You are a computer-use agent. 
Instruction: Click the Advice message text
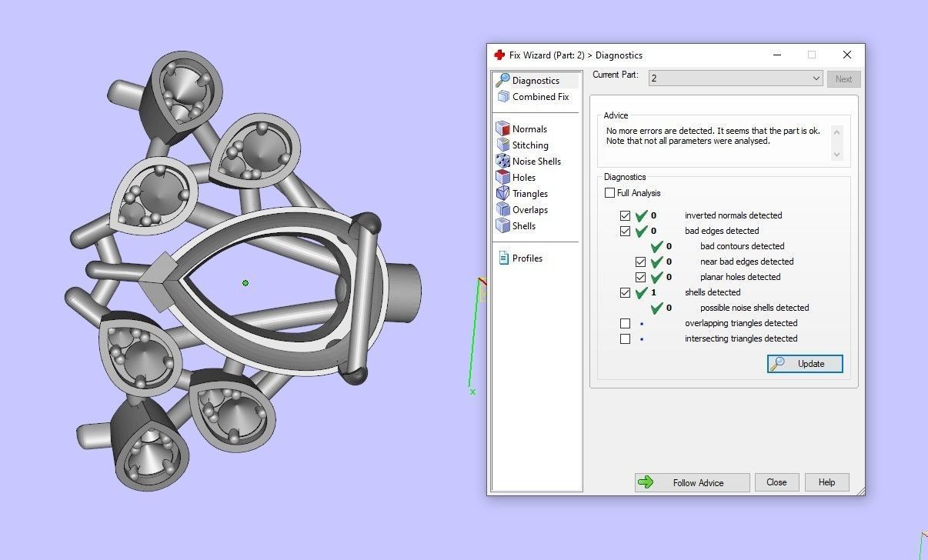coord(713,136)
